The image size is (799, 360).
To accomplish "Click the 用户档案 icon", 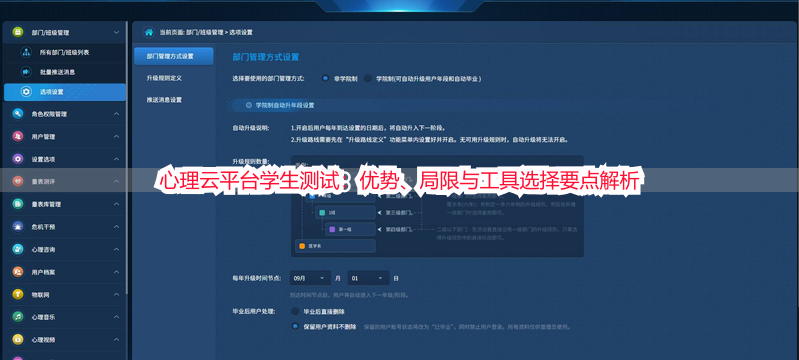I will click(x=18, y=272).
